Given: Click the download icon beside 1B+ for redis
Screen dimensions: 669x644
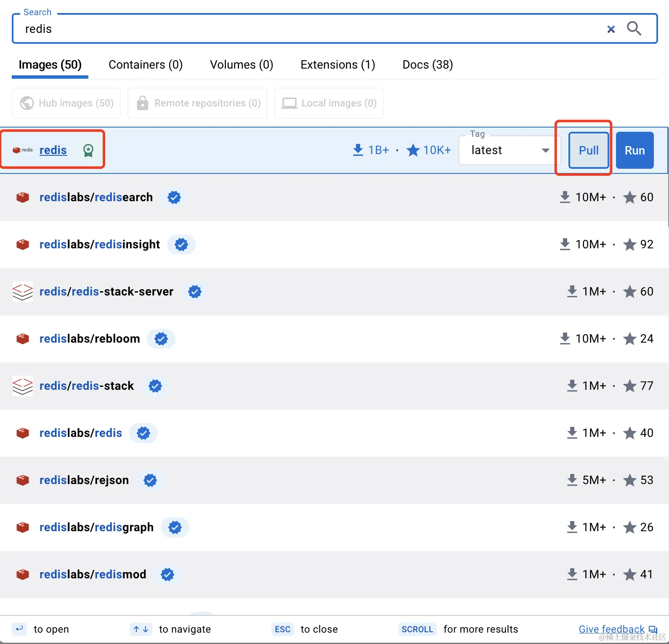Looking at the screenshot, I should click(x=358, y=150).
